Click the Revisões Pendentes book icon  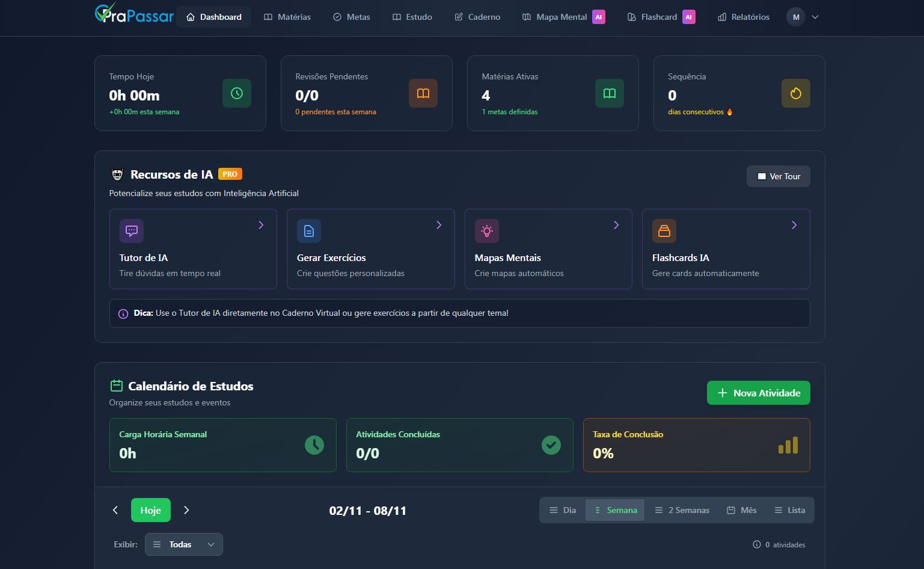[x=423, y=93]
